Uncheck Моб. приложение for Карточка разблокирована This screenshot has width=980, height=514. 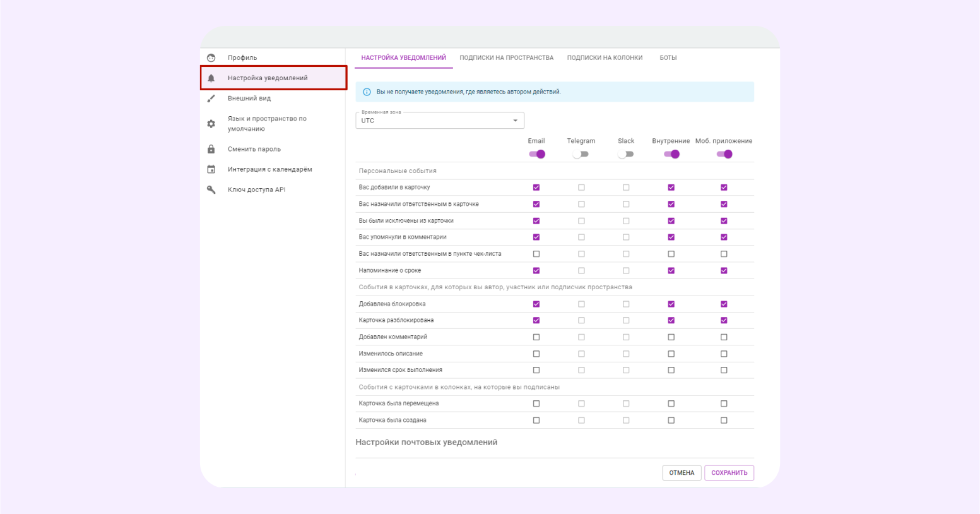[724, 320]
